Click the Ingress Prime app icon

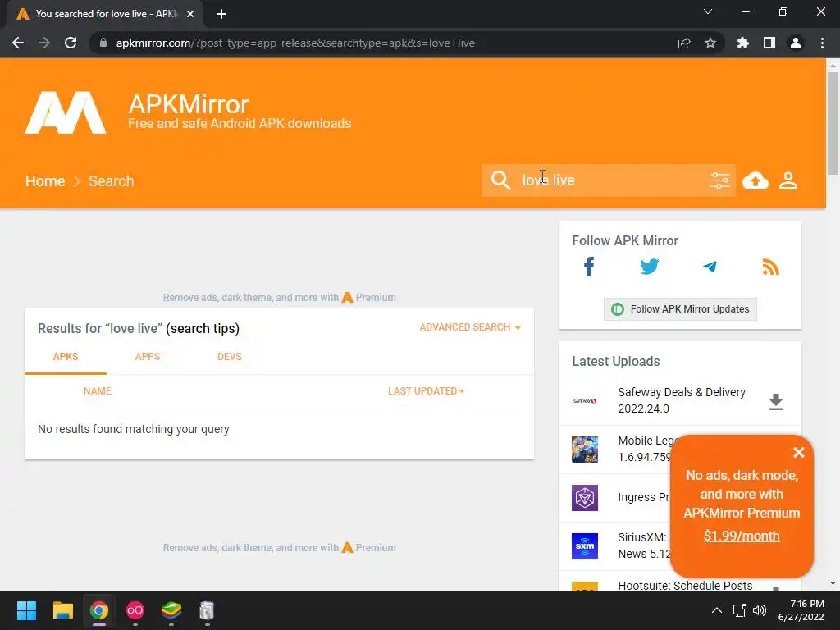pyautogui.click(x=584, y=498)
